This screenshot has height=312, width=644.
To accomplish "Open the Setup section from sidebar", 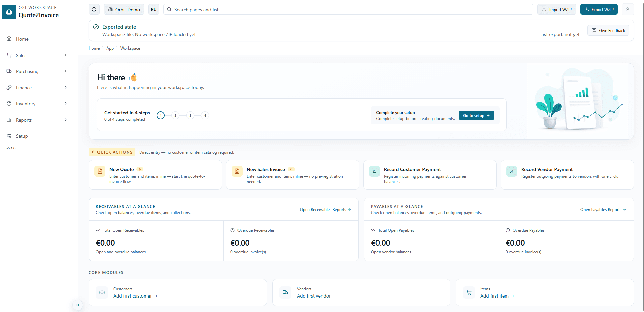I will [22, 136].
